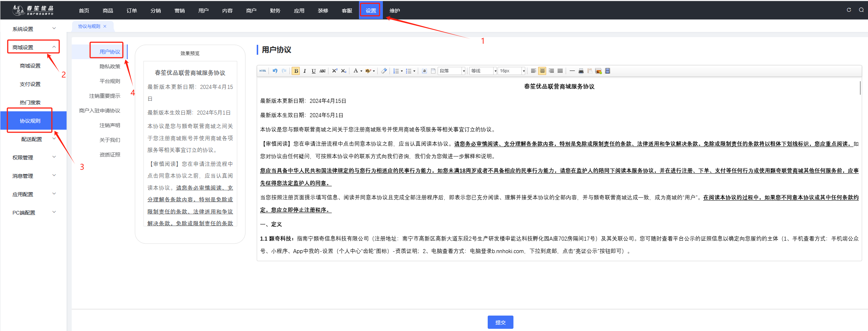The image size is (868, 331).
Task: Go to 支付设置 in sidebar
Action: (30, 84)
